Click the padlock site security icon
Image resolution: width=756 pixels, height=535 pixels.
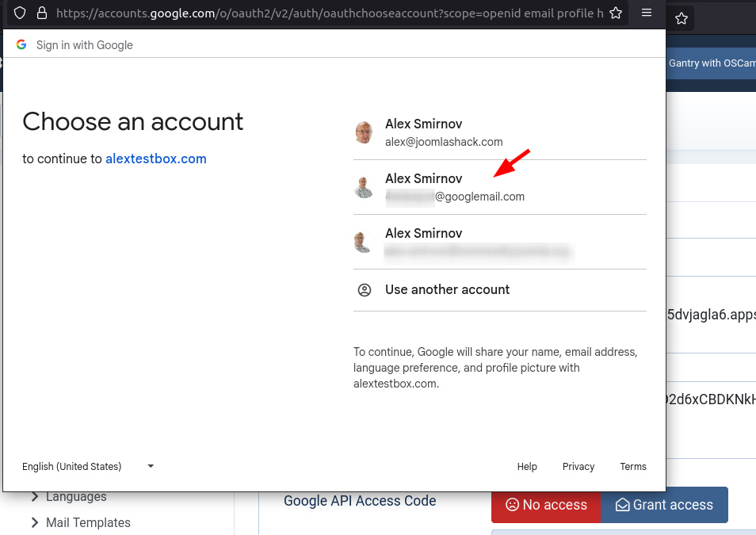click(x=42, y=13)
